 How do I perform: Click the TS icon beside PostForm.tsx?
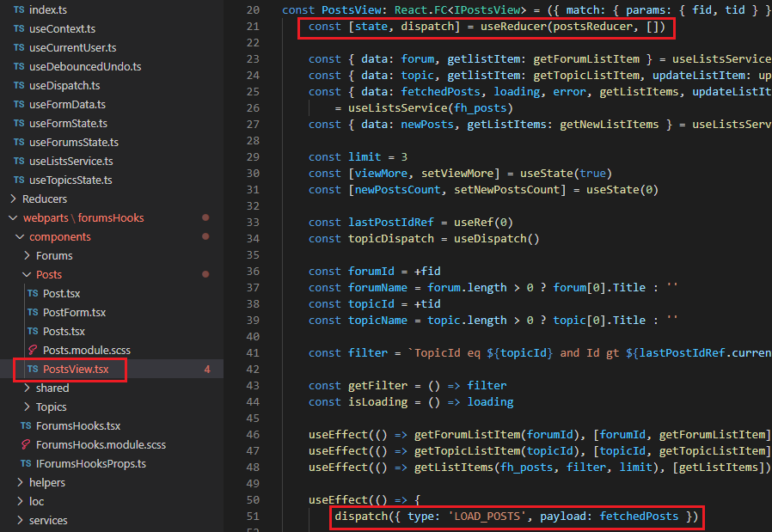(x=33, y=313)
